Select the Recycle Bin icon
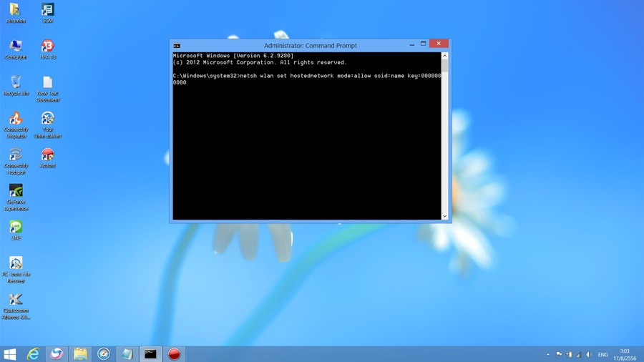Screen dimensions: 644x362 click(x=16, y=86)
